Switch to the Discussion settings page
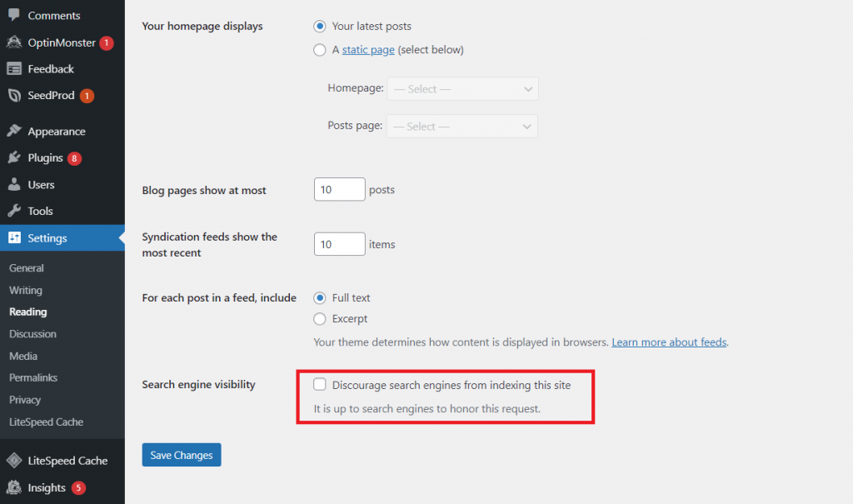This screenshot has width=853, height=504. click(32, 333)
